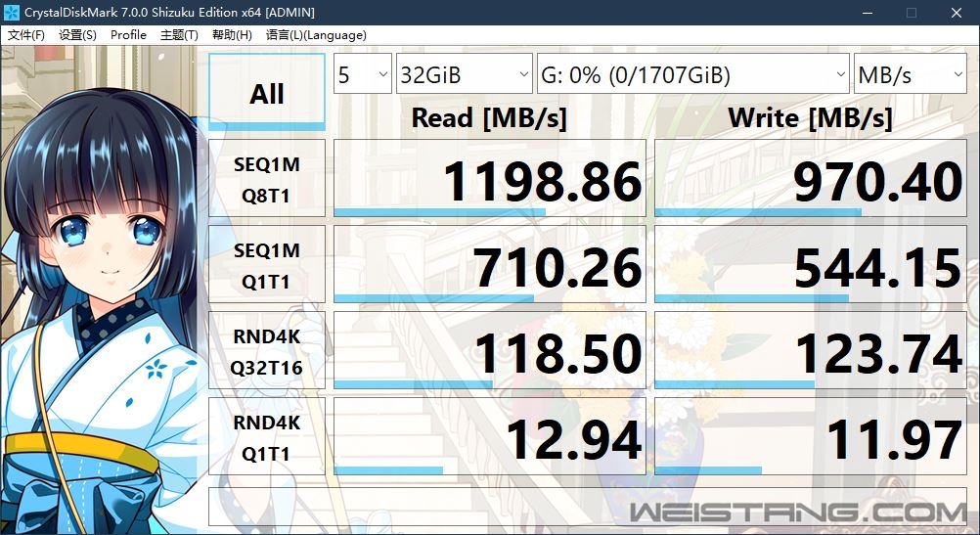
Task: Click the 710.26 read result
Action: (x=489, y=264)
